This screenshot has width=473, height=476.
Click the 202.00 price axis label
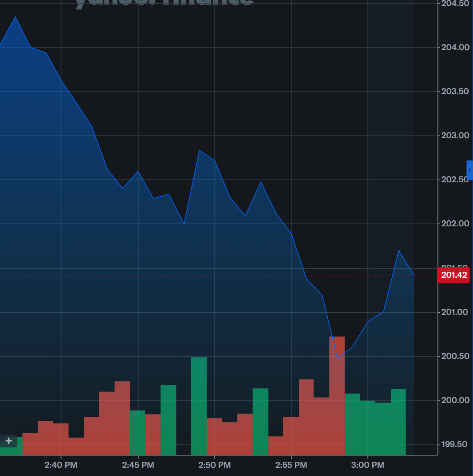pos(455,224)
